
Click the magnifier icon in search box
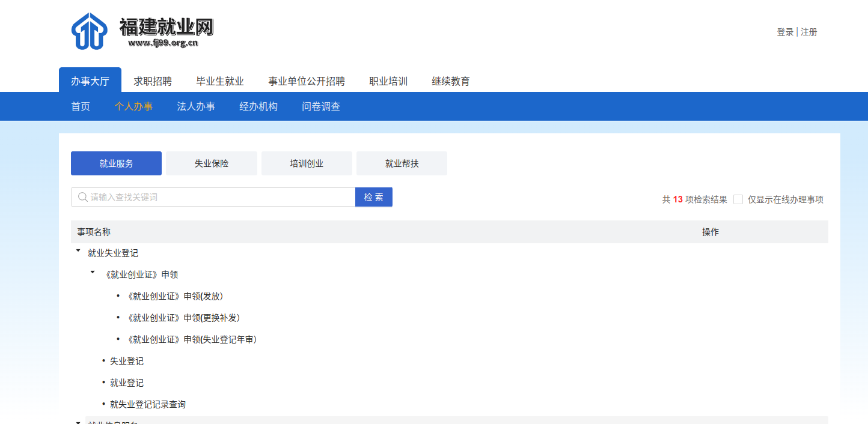[82, 197]
